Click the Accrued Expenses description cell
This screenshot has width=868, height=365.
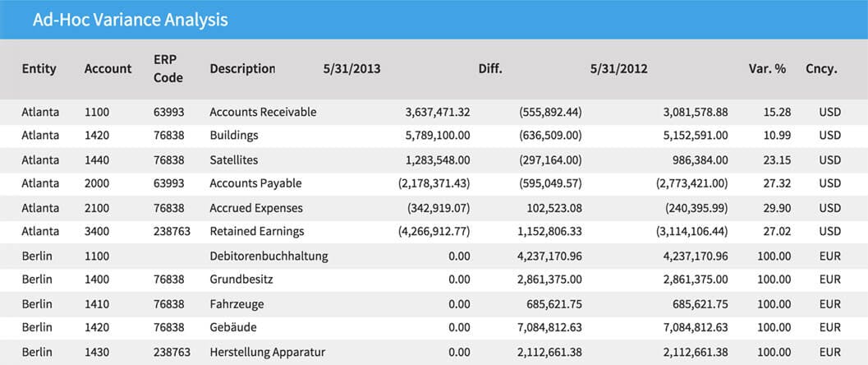(x=256, y=208)
